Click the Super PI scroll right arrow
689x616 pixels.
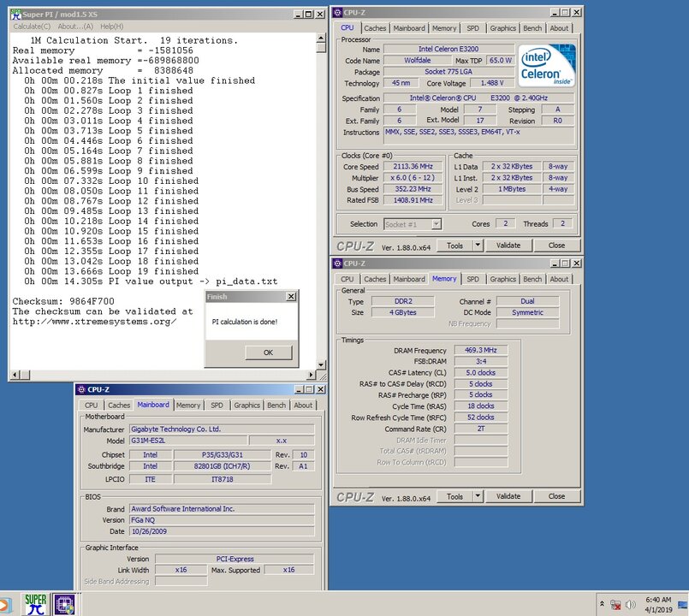[312, 375]
